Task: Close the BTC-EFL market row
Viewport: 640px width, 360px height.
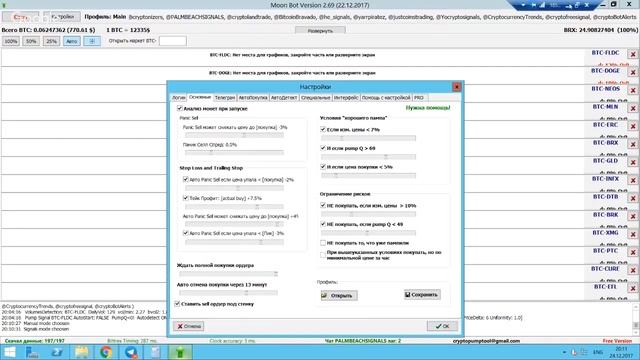Action: (633, 288)
